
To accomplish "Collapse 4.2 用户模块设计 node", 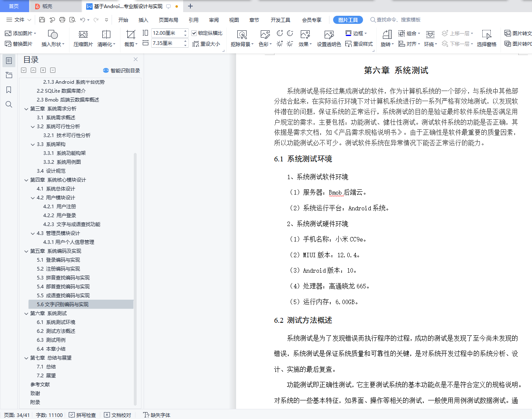I will [33, 198].
